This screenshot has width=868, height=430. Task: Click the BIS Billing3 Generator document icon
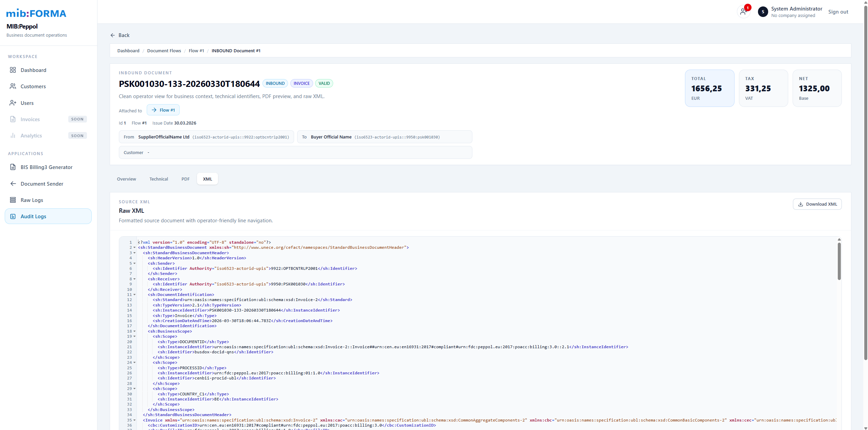pos(13,167)
